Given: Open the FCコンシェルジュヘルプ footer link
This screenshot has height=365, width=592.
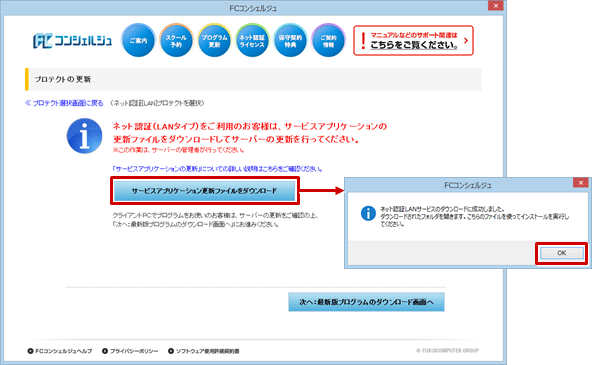Looking at the screenshot, I should pyautogui.click(x=60, y=351).
